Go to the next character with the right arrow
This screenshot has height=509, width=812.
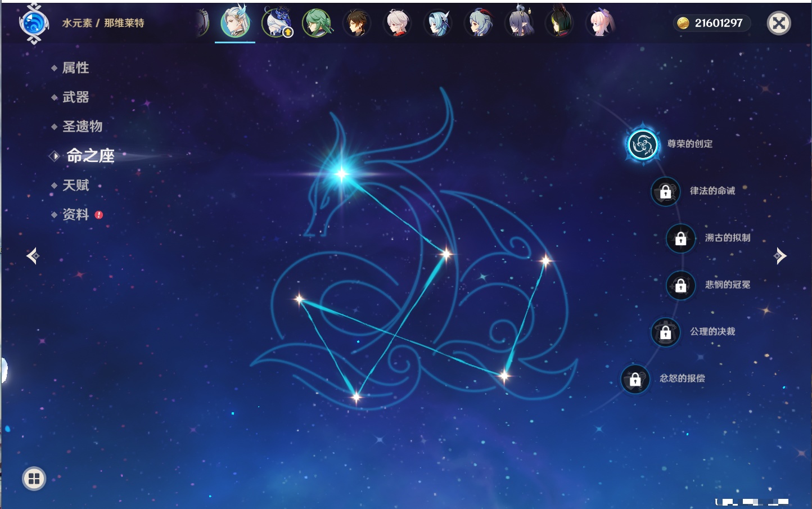pos(780,256)
